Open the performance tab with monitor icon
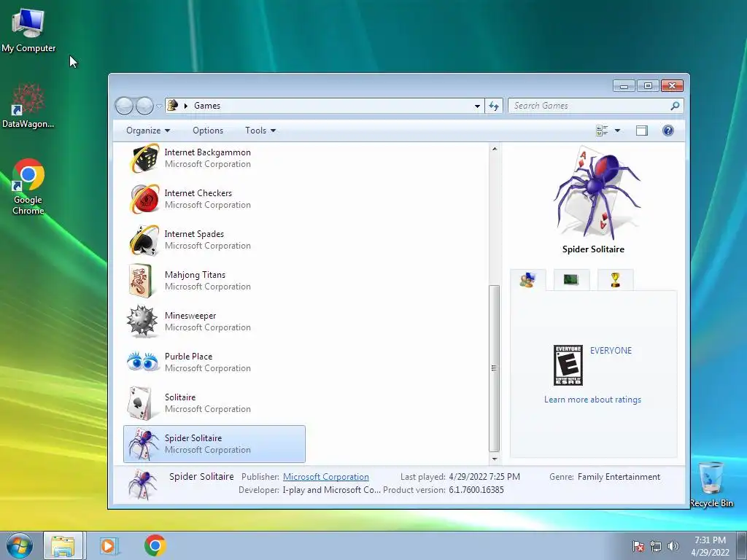The height and width of the screenshot is (560, 747). click(x=571, y=279)
